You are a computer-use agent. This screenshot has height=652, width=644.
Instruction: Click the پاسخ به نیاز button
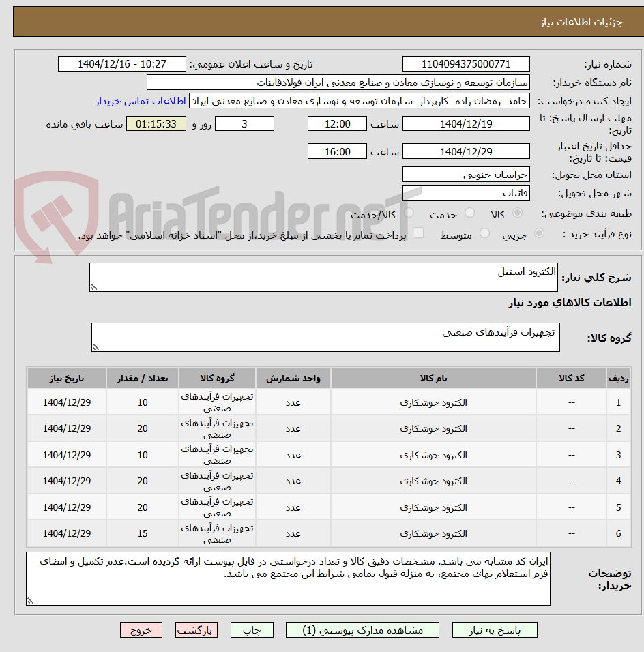(x=495, y=630)
